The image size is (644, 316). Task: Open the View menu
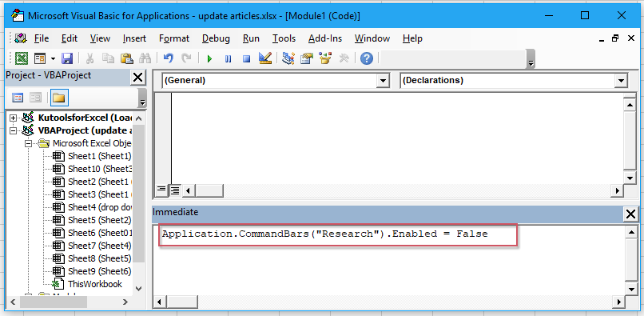click(x=100, y=38)
